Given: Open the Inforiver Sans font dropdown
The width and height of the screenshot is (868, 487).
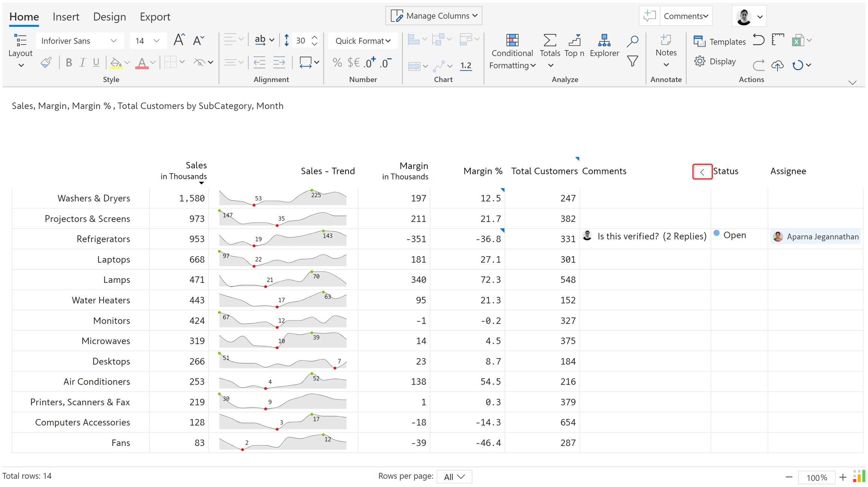Looking at the screenshot, I should 79,41.
